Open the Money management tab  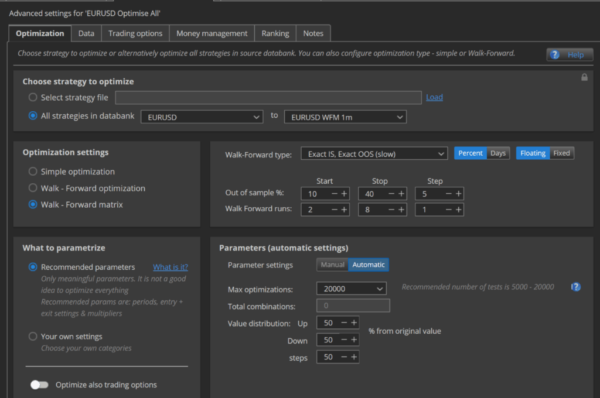[x=212, y=33]
